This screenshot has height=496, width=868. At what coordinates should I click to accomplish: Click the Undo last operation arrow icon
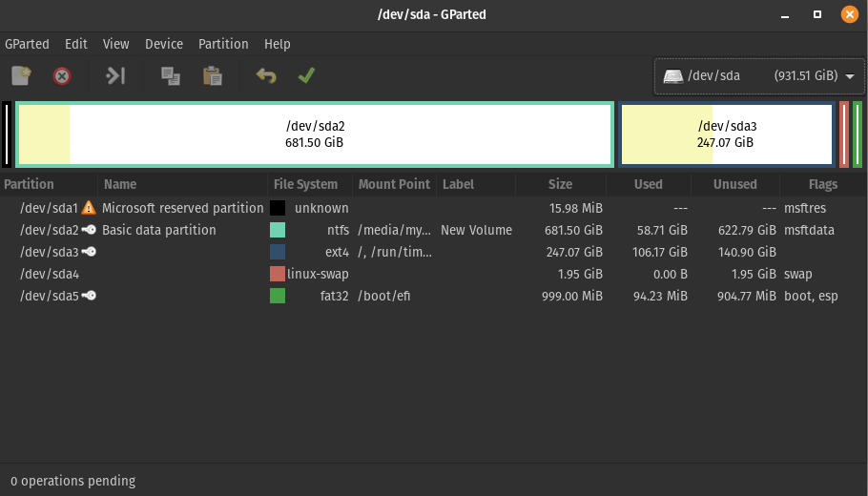point(266,76)
